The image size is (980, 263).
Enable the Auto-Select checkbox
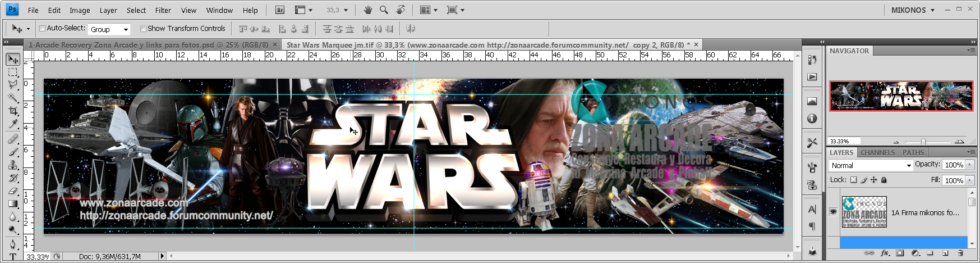[x=42, y=29]
